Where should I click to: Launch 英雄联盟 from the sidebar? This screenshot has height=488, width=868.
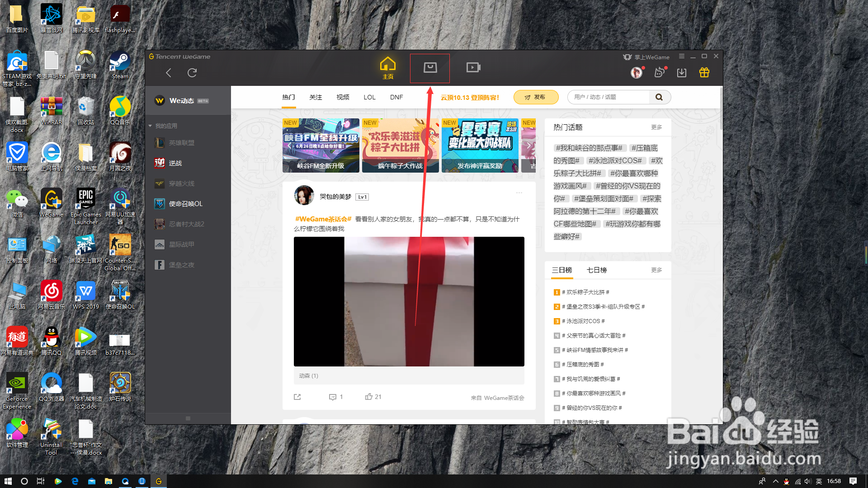pyautogui.click(x=181, y=142)
